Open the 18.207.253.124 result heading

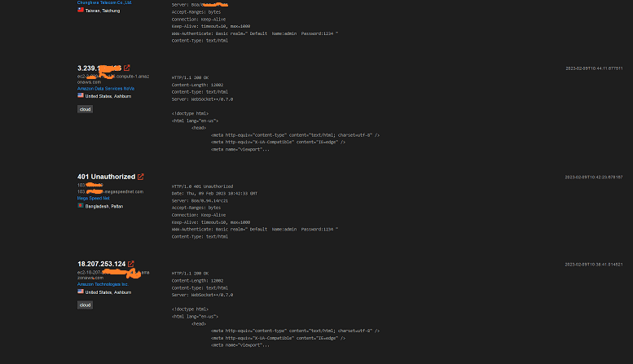101,264
